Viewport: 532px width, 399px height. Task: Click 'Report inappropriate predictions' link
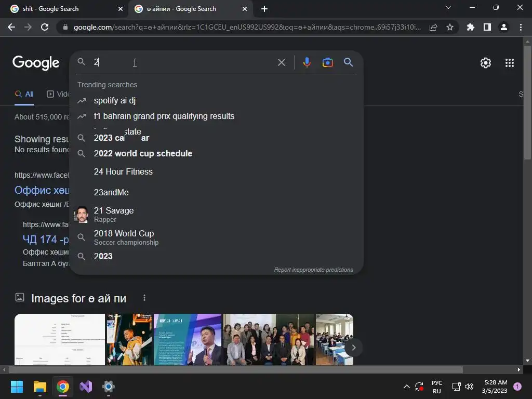tap(313, 270)
